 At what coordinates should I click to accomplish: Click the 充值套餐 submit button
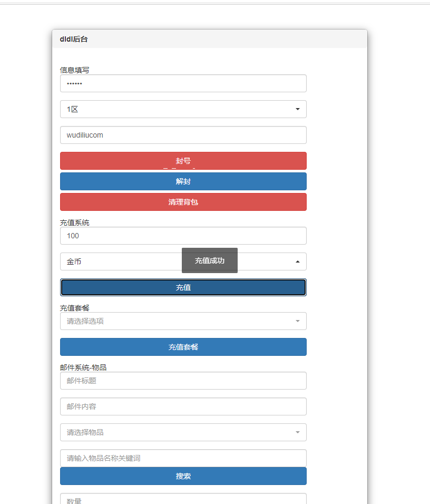(x=183, y=347)
